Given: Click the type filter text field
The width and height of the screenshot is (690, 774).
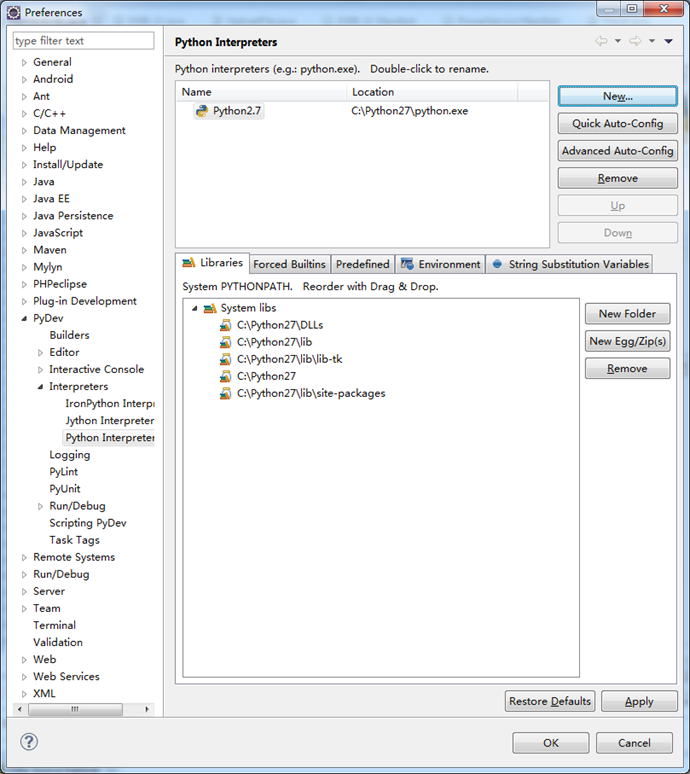Looking at the screenshot, I should tap(83, 40).
